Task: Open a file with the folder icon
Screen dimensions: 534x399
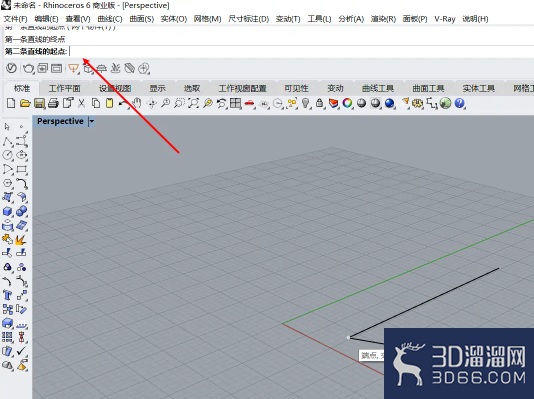Action: click(x=25, y=103)
